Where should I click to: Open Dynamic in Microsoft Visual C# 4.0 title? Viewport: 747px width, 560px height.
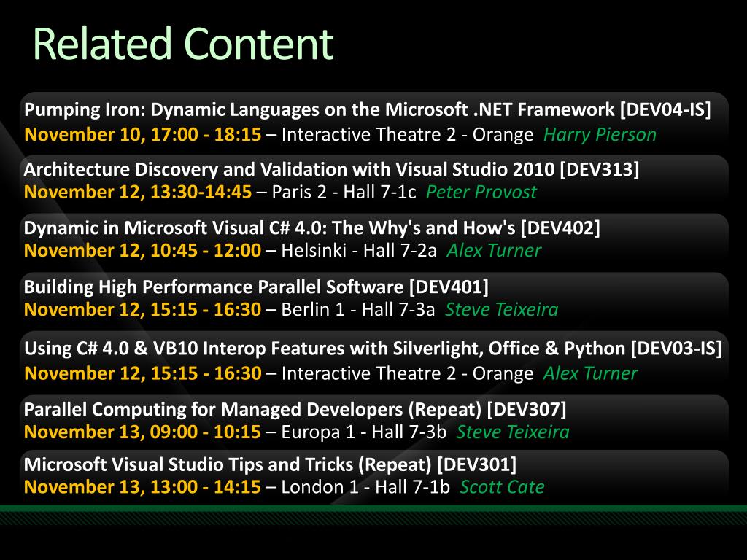(312, 228)
